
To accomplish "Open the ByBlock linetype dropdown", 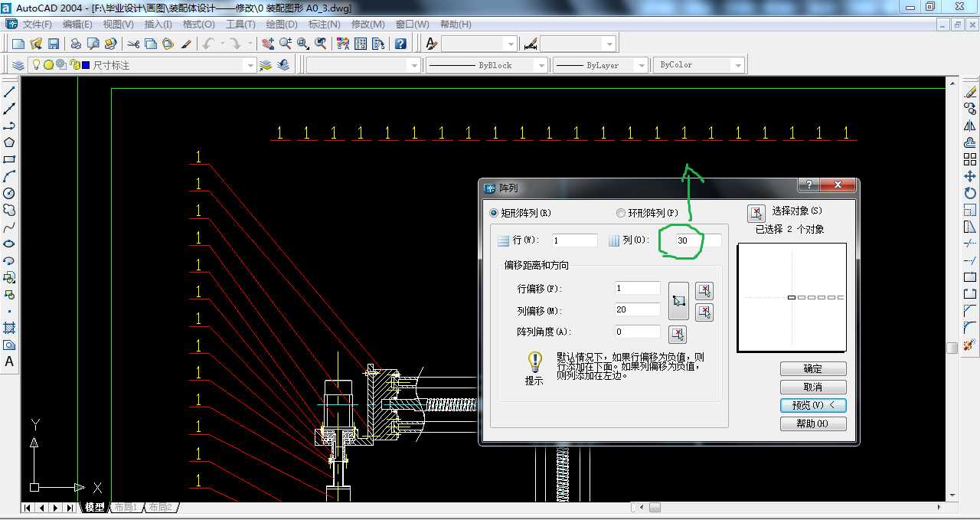I will [x=541, y=66].
